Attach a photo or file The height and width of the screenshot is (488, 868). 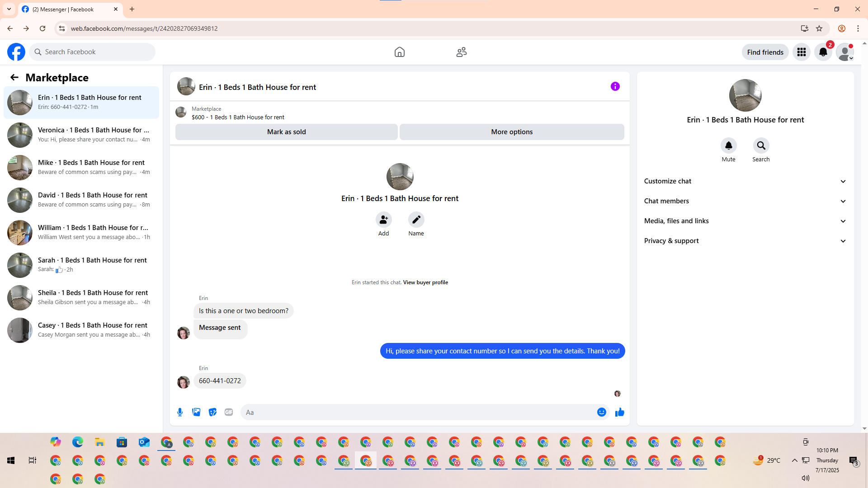(196, 412)
